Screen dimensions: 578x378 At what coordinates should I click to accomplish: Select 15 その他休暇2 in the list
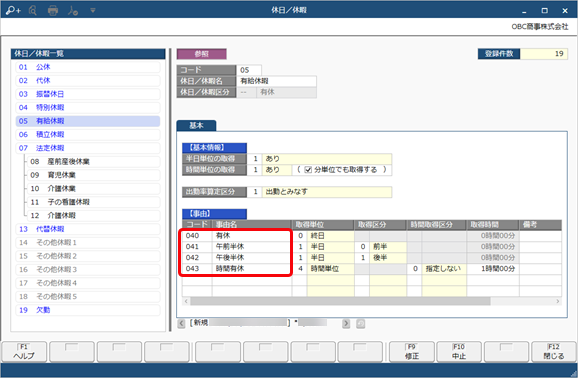[88, 256]
